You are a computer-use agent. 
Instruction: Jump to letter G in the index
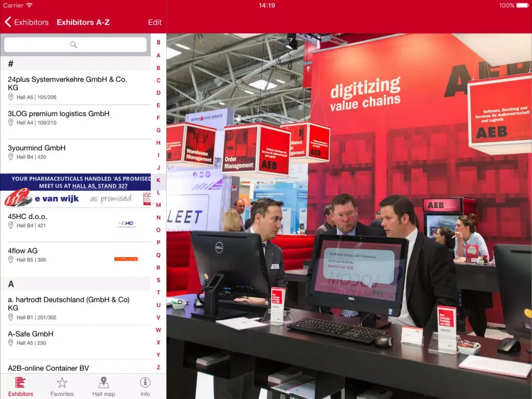(158, 130)
